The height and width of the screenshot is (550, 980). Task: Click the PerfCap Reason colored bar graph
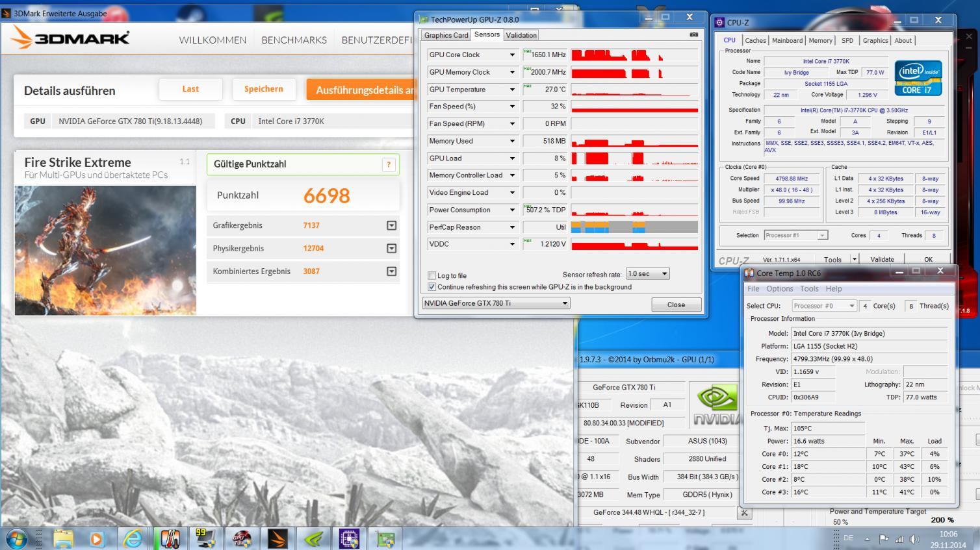634,227
